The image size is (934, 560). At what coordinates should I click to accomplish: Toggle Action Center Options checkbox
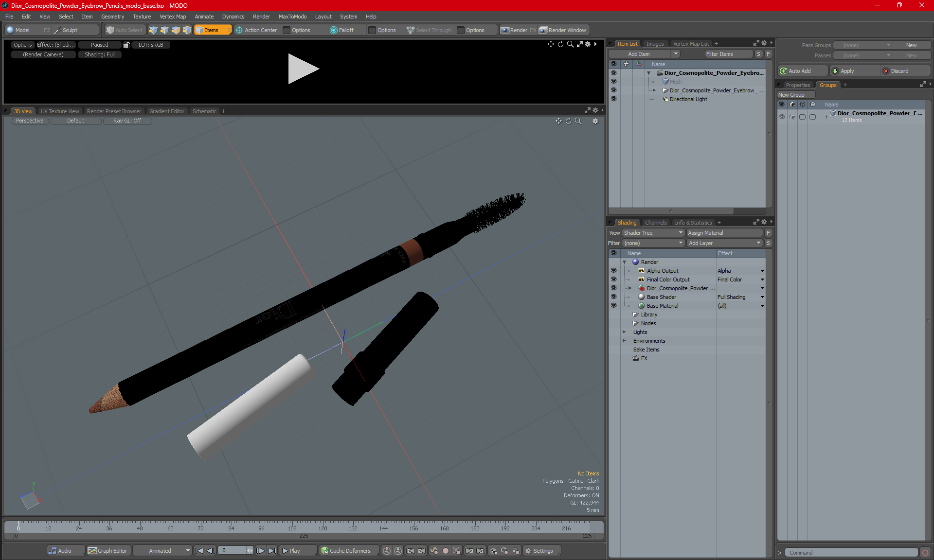[287, 30]
